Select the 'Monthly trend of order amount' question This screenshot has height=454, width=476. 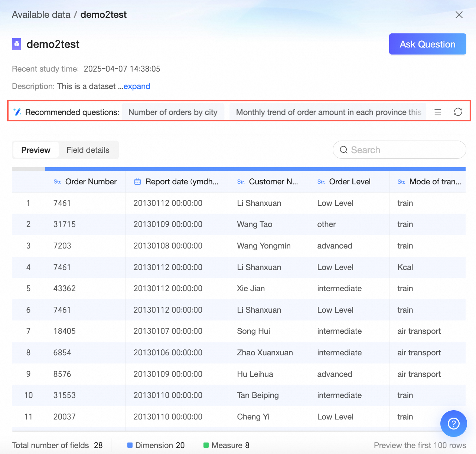pyautogui.click(x=329, y=112)
